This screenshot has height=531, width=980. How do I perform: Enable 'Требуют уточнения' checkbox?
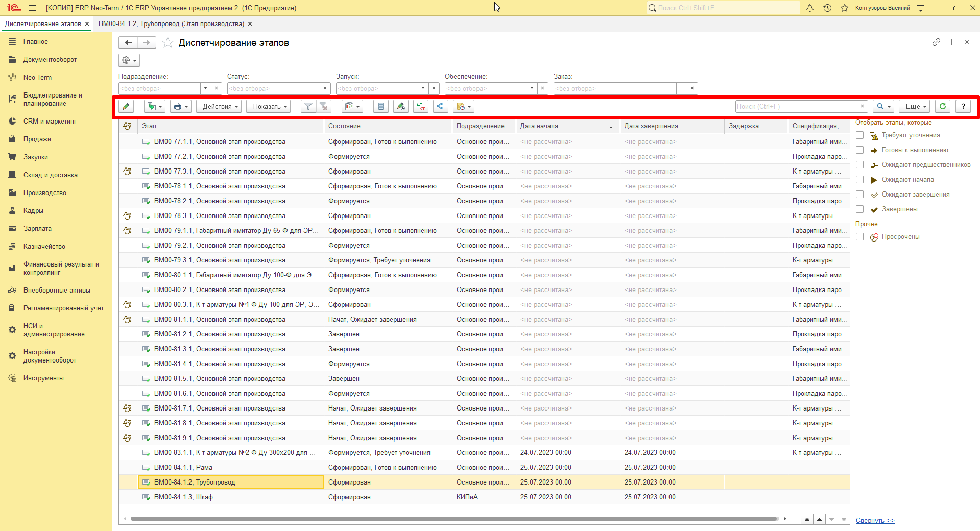point(860,135)
